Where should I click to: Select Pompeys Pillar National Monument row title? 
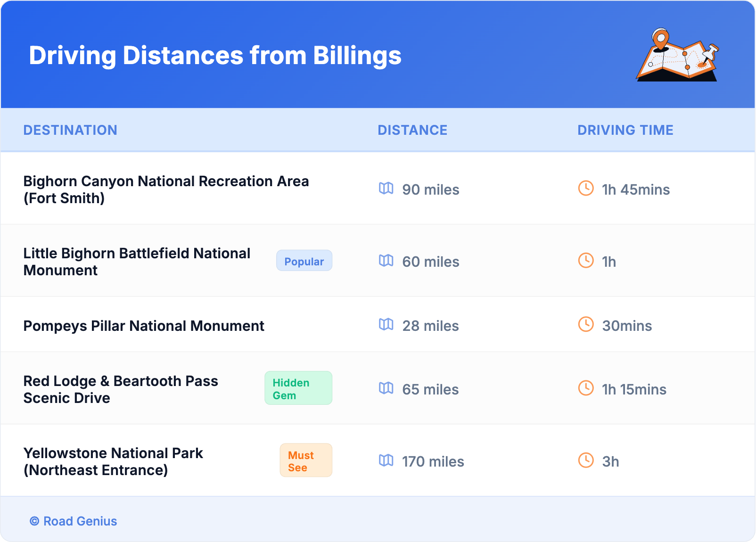point(144,326)
